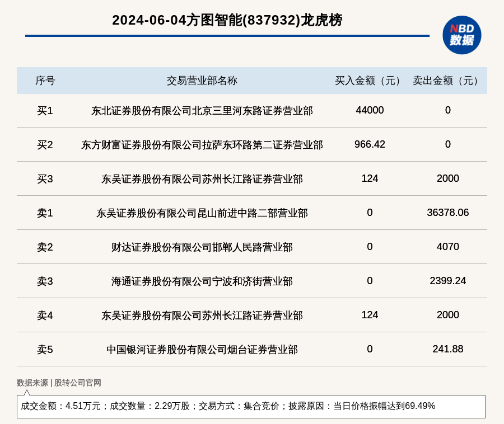Click 东吴证券 苏州长江路 in the 卖4 row
Image resolution: width=504 pixels, height=424 pixels.
pyautogui.click(x=202, y=315)
